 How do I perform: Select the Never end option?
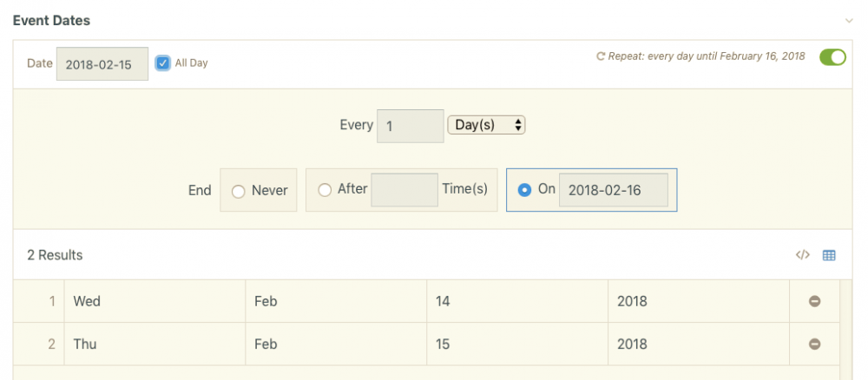point(238,191)
